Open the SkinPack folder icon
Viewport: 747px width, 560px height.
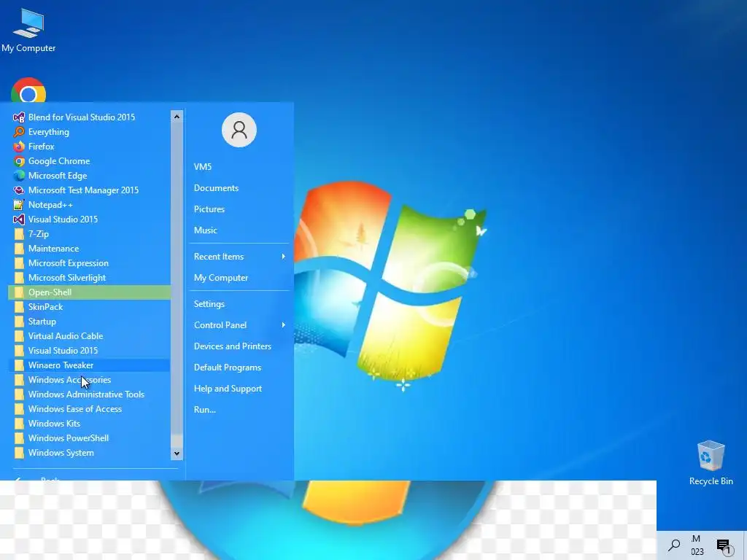[x=18, y=307]
